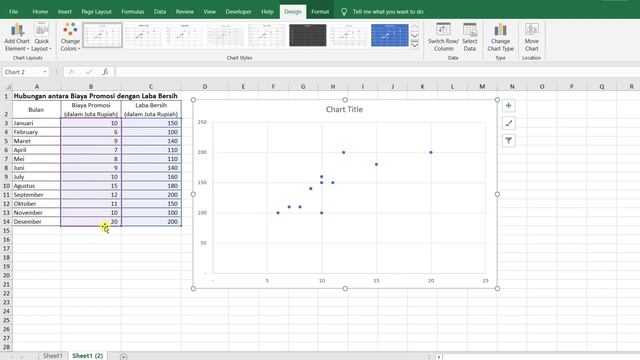Click the Tell me what you want to do box
Viewport: 640px width, 360px height.
(x=388, y=12)
